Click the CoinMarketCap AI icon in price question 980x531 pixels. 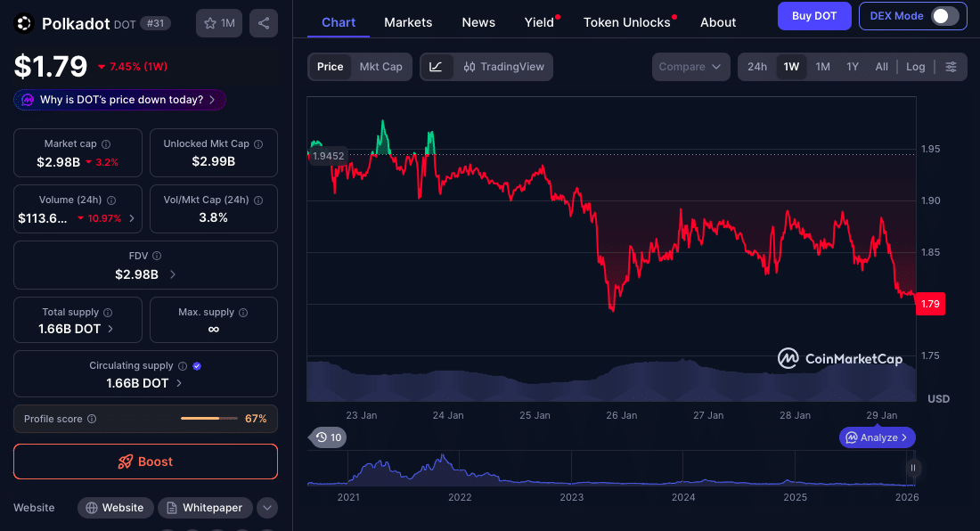coord(28,100)
